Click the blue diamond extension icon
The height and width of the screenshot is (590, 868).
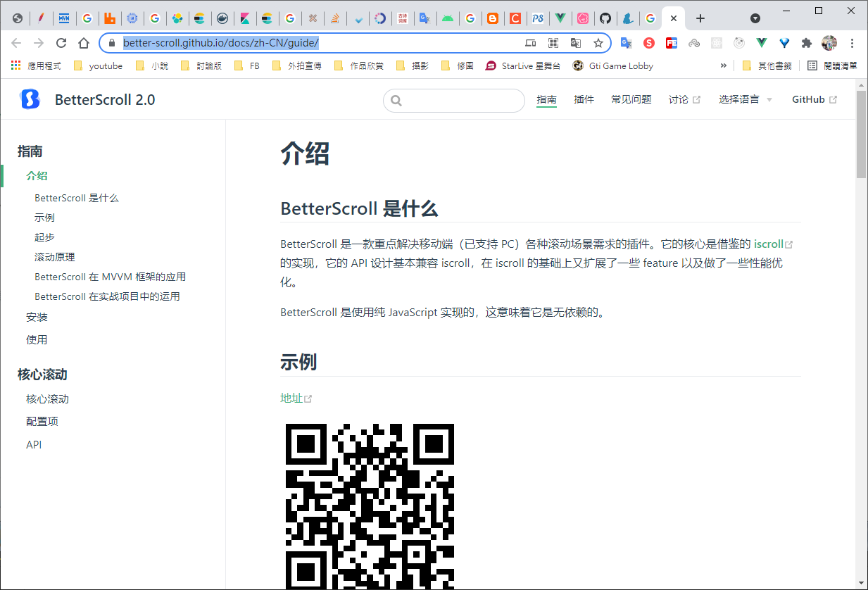[x=784, y=43]
